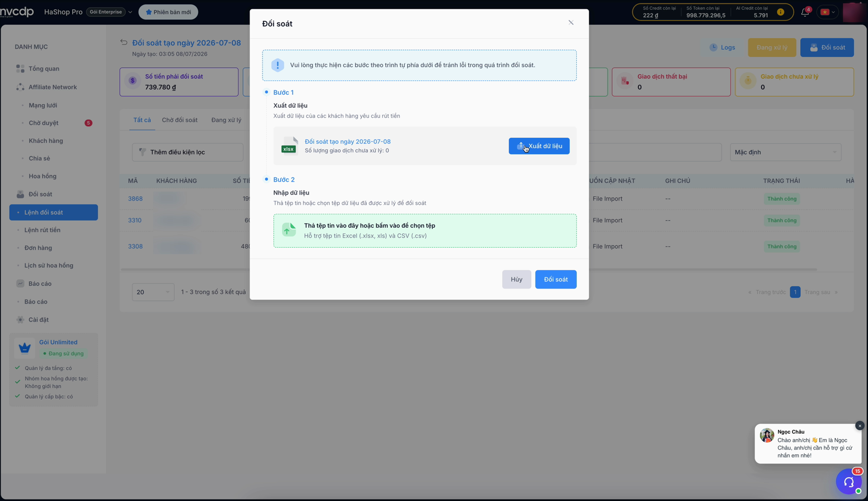This screenshot has height=501, width=868.
Task: Open Tổng quan in the sidebar
Action: (44, 69)
